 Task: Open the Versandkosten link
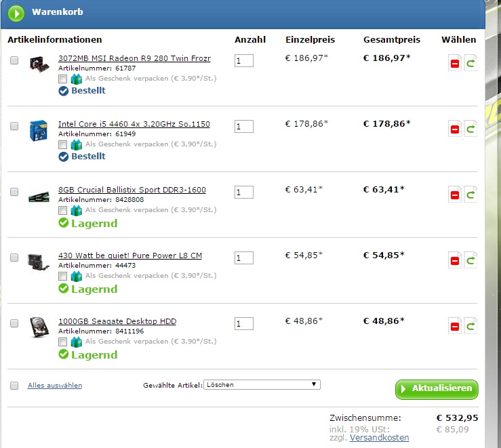[x=379, y=437]
